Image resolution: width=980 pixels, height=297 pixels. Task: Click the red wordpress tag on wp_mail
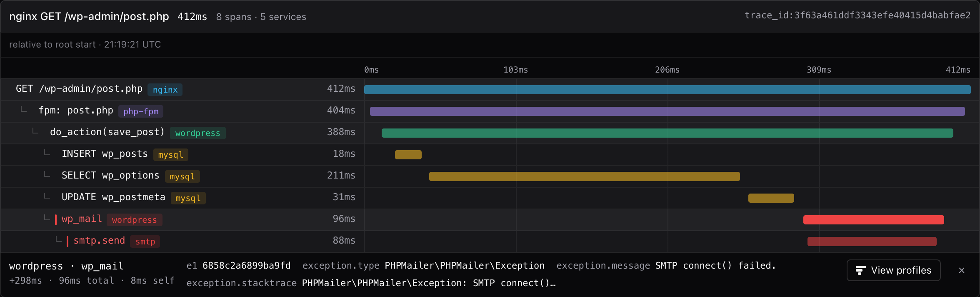pos(135,220)
